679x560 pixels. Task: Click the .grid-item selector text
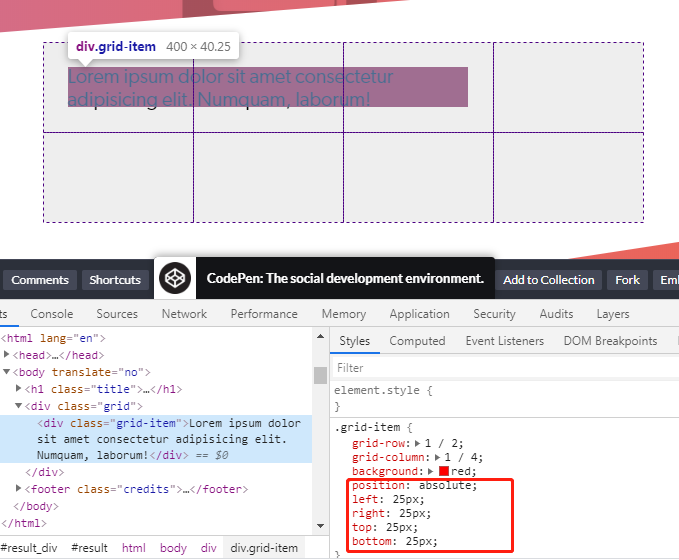[368, 428]
